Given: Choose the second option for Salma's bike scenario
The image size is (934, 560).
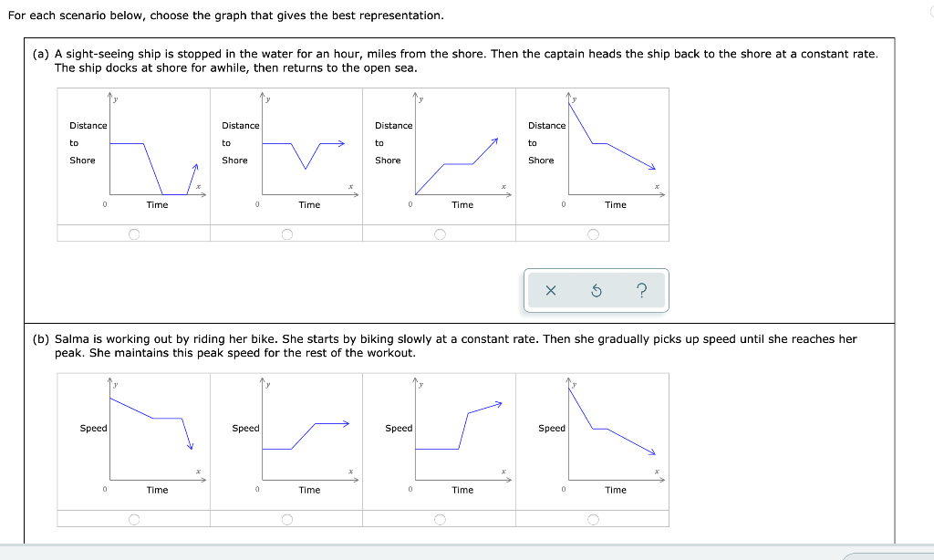Looking at the screenshot, I should (x=287, y=518).
